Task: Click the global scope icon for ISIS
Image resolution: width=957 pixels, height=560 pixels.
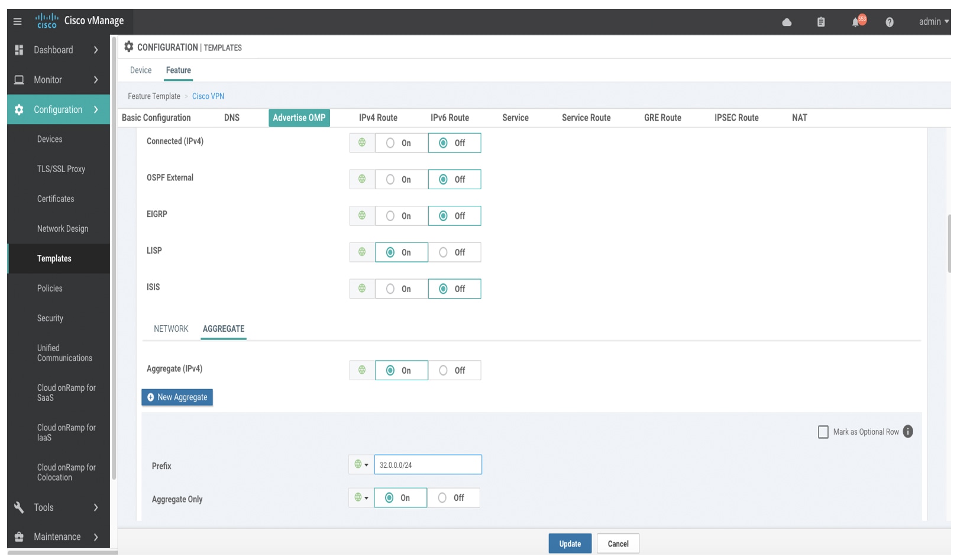Action: (x=362, y=289)
